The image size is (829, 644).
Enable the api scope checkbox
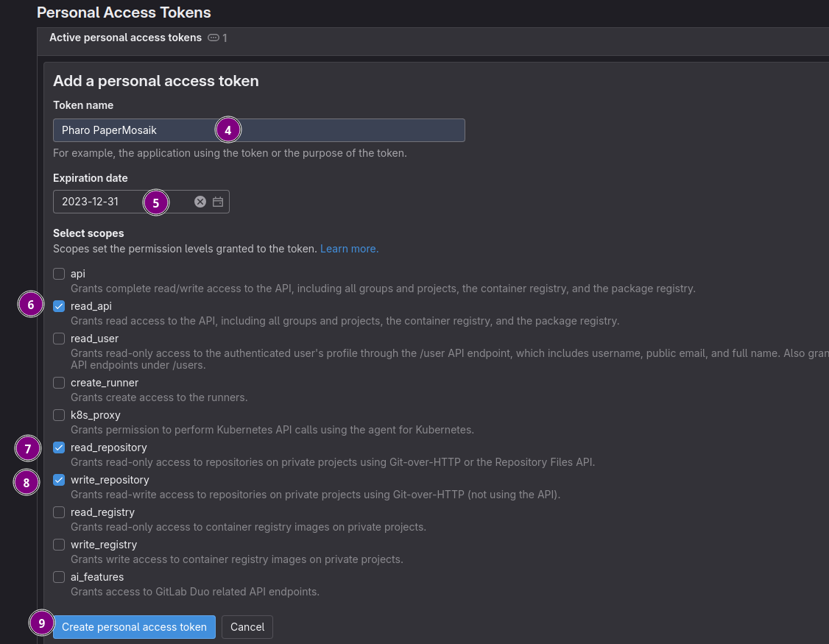[x=59, y=274]
